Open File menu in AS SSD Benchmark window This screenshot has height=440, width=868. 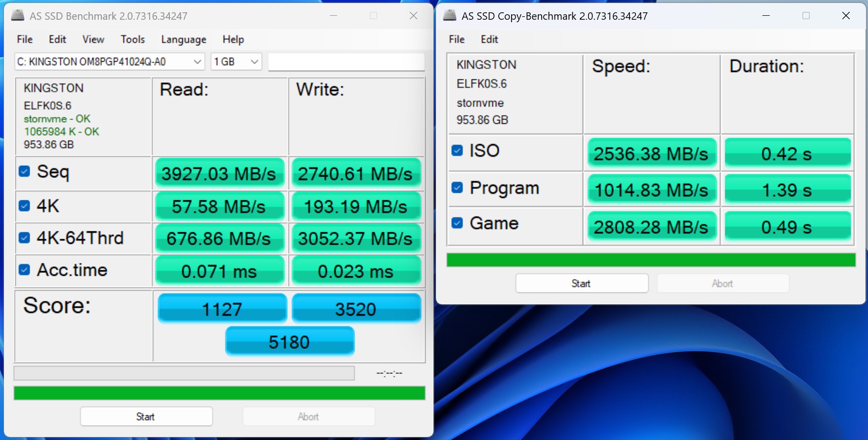pos(25,39)
